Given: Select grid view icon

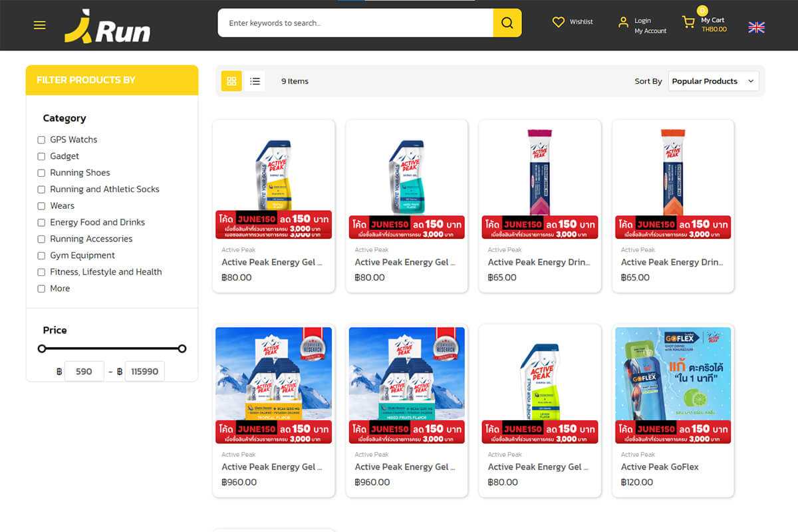Looking at the screenshot, I should point(231,81).
